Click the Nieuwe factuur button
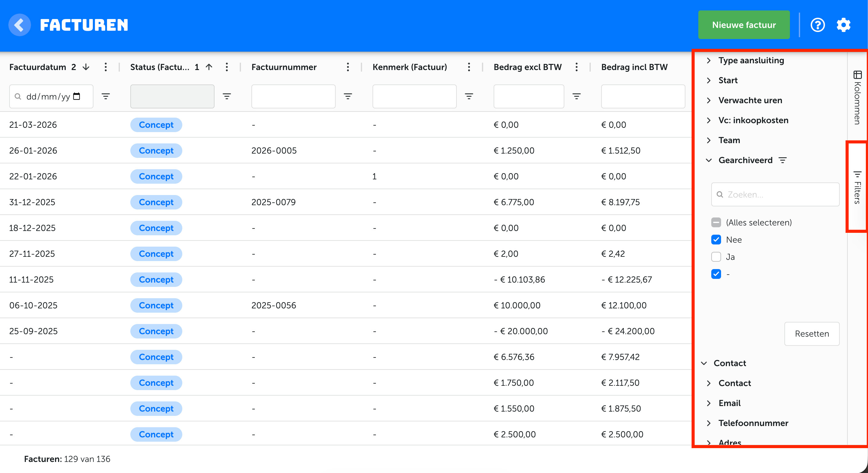The image size is (868, 473). click(x=744, y=25)
